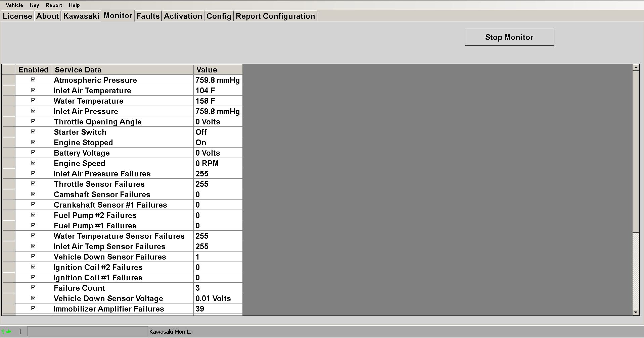
Task: Disable Engine Stopped checkbox
Action: tap(33, 142)
